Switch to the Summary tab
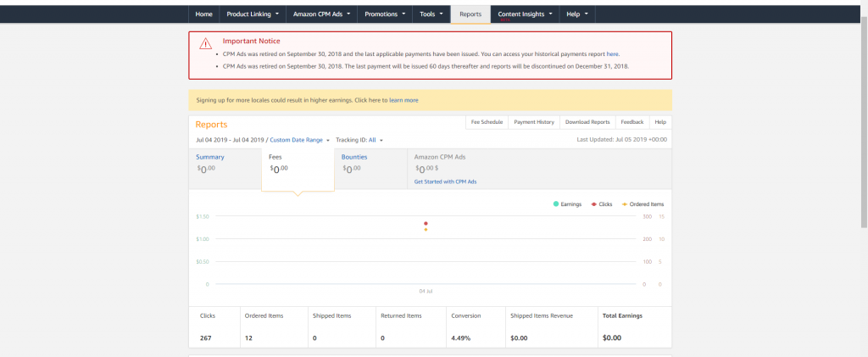Viewport: 868px width, 357px height. click(210, 157)
